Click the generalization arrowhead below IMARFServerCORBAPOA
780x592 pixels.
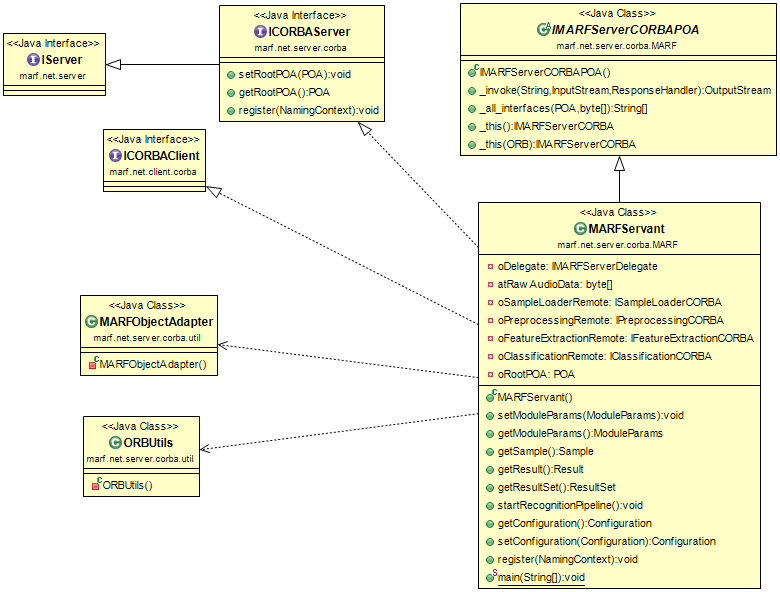click(x=619, y=164)
